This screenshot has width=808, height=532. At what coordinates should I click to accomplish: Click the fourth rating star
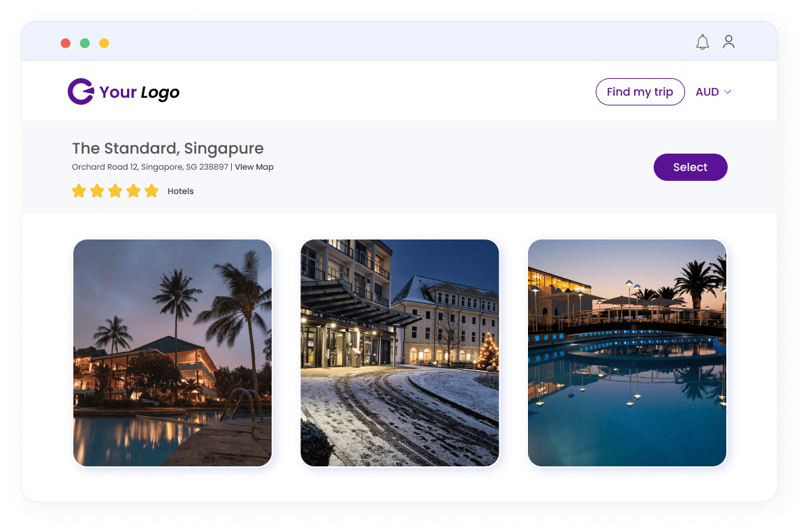pos(133,191)
